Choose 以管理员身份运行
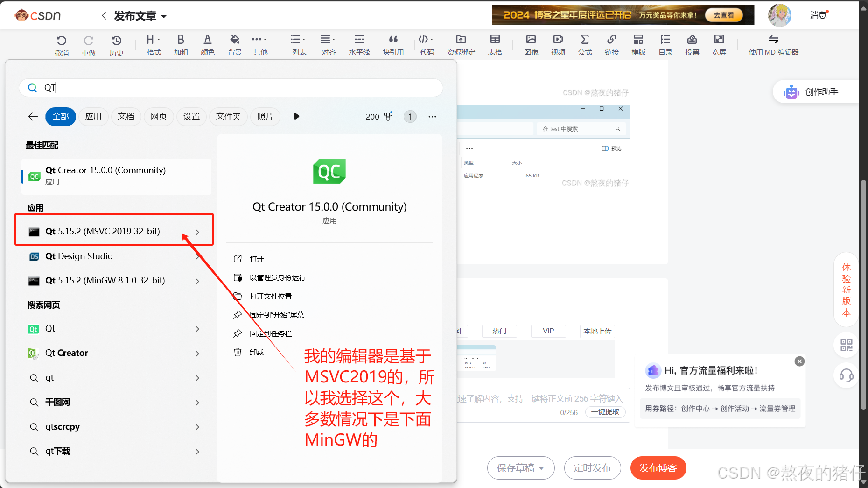Image resolution: width=868 pixels, height=488 pixels. [x=277, y=277]
